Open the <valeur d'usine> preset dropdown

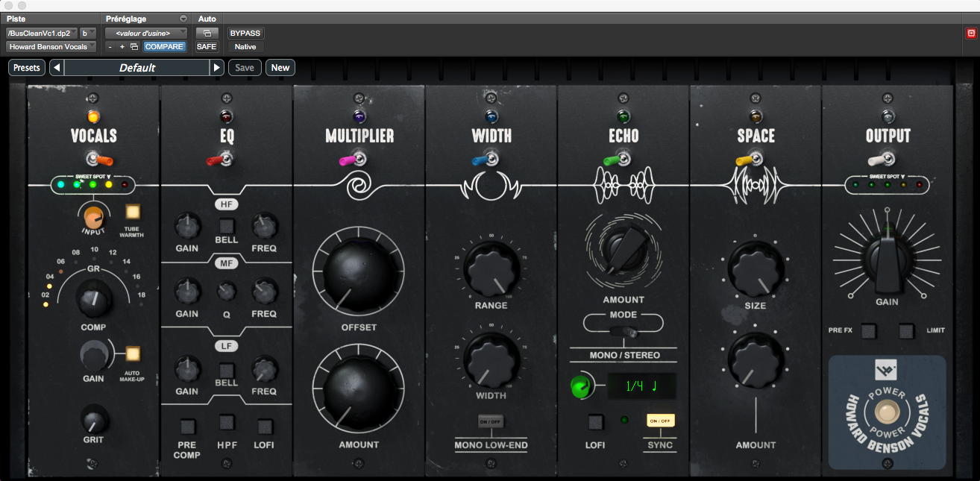[145, 33]
